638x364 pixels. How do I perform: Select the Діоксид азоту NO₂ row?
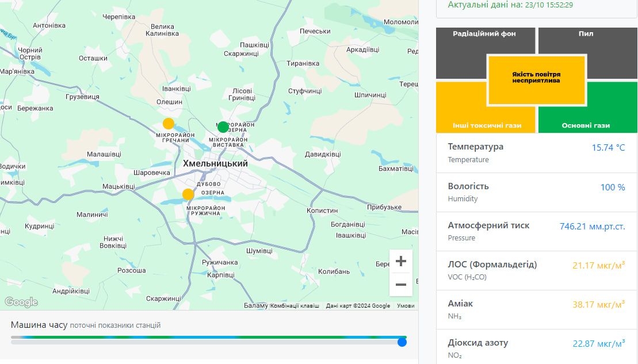click(x=536, y=347)
